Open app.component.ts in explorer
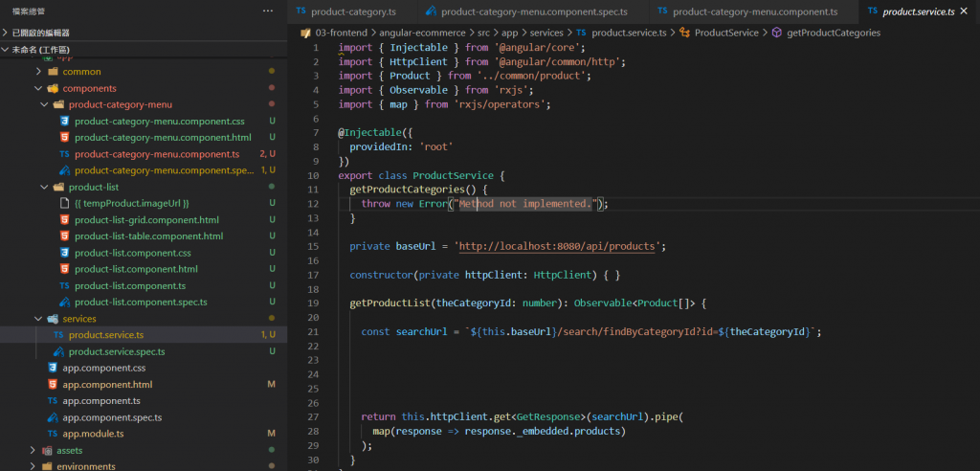980x471 pixels. click(101, 401)
